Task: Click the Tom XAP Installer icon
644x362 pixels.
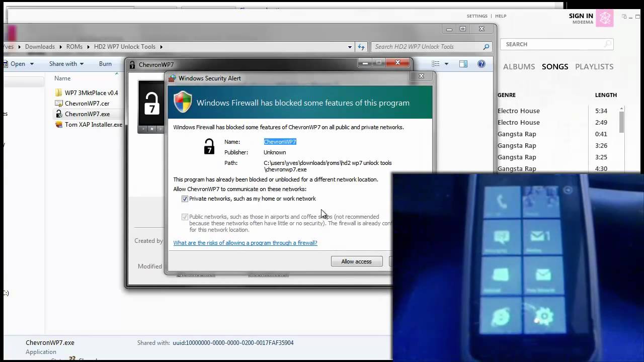Action: pyautogui.click(x=59, y=125)
